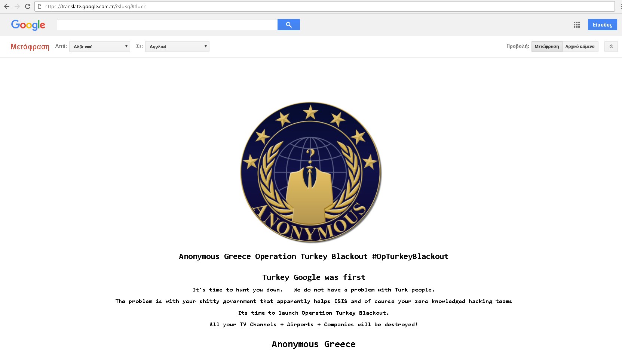
Task: Open the Αγγλικά target language dropdown
Action: coord(177,46)
